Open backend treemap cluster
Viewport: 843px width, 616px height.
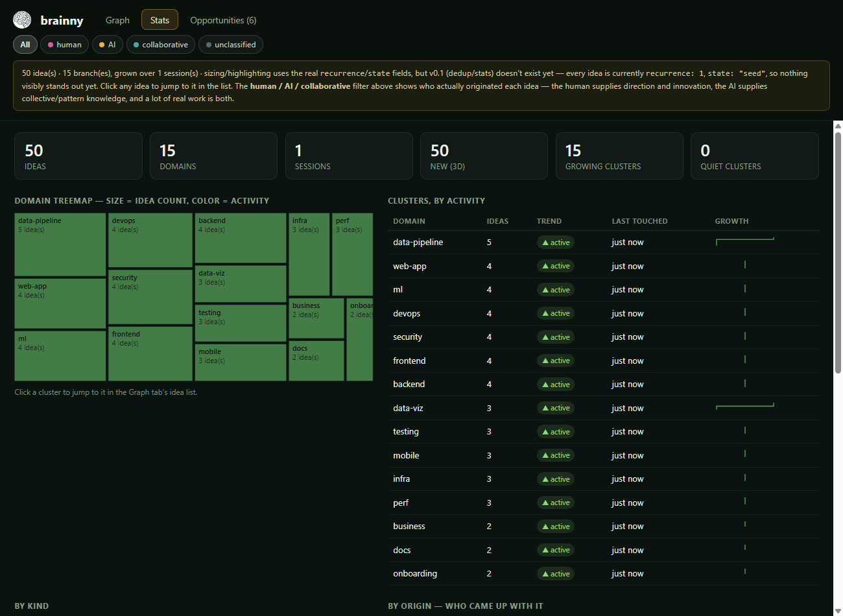pos(241,238)
